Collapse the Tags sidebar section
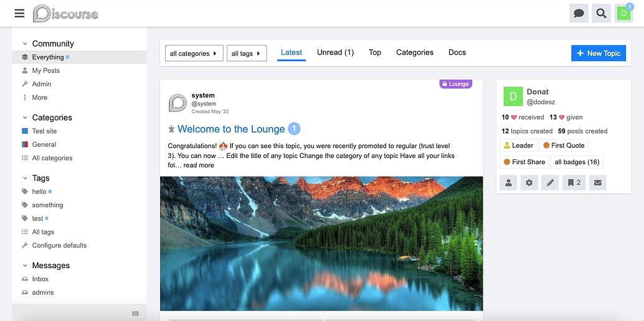Screen dimensions: 644x321 tap(25, 178)
